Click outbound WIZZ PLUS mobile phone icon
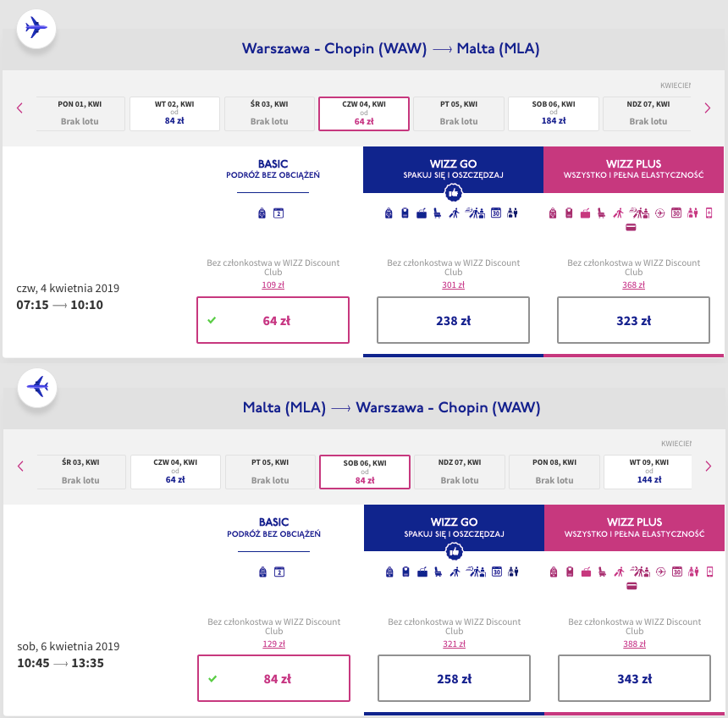 point(709,213)
